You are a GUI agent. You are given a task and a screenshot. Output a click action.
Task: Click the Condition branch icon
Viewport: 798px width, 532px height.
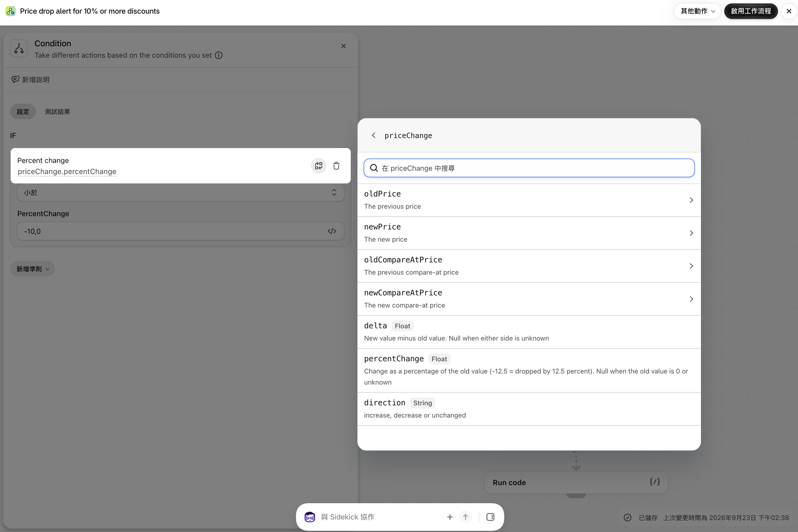(x=19, y=49)
